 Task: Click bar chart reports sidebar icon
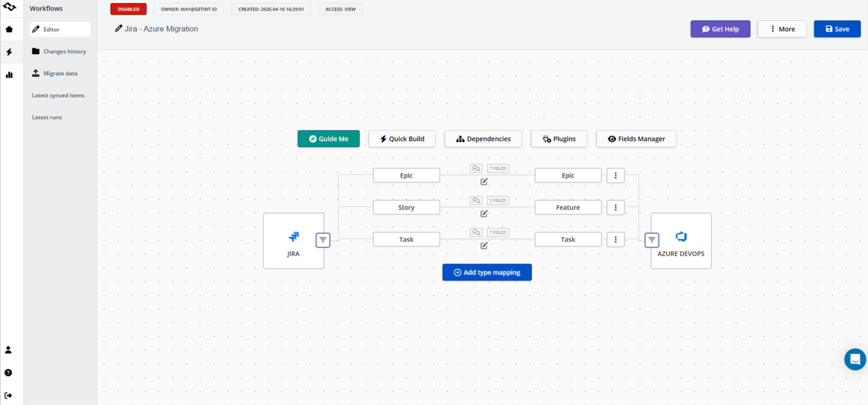(9, 75)
